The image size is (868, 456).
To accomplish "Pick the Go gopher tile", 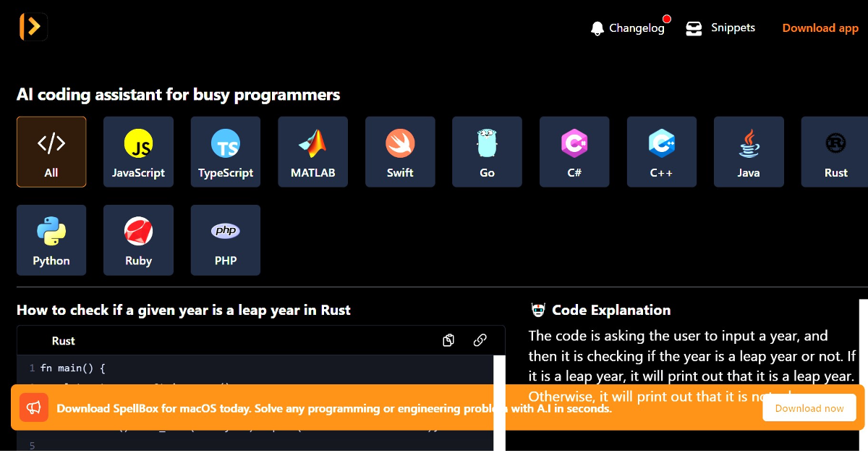I will (x=487, y=152).
